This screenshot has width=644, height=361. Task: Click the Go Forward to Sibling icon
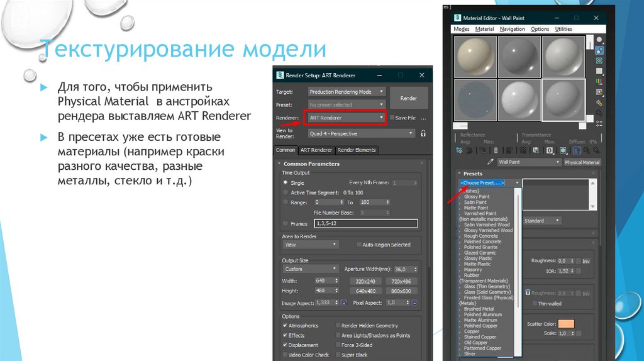[596, 150]
